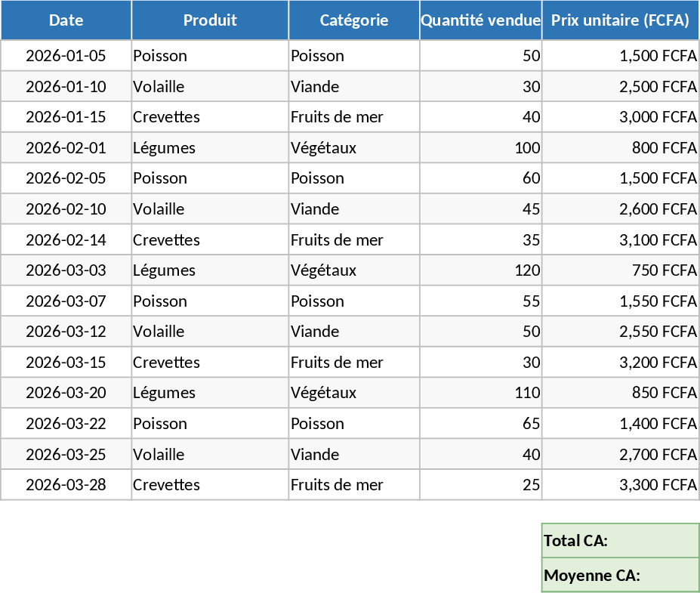Image resolution: width=700 pixels, height=593 pixels.
Task: Click the 1,400 FCFA price cell
Action: pos(620,424)
